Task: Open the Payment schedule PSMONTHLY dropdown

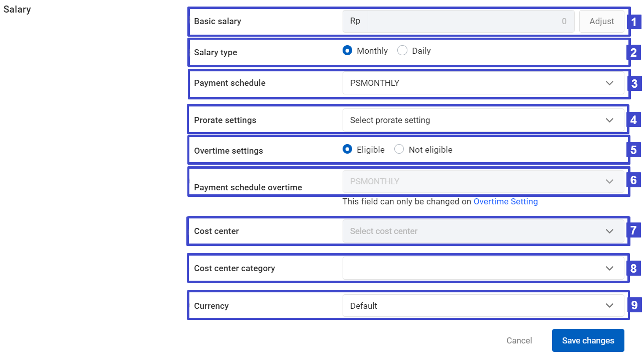Action: pos(483,83)
